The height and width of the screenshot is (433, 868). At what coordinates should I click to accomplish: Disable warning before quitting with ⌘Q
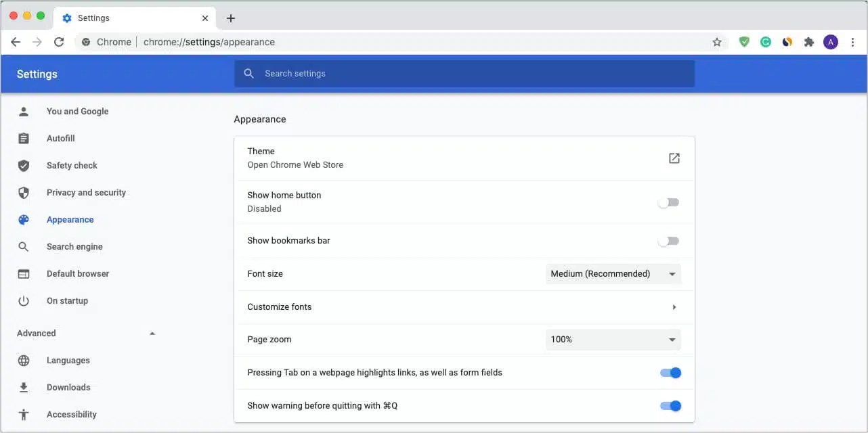tap(670, 405)
